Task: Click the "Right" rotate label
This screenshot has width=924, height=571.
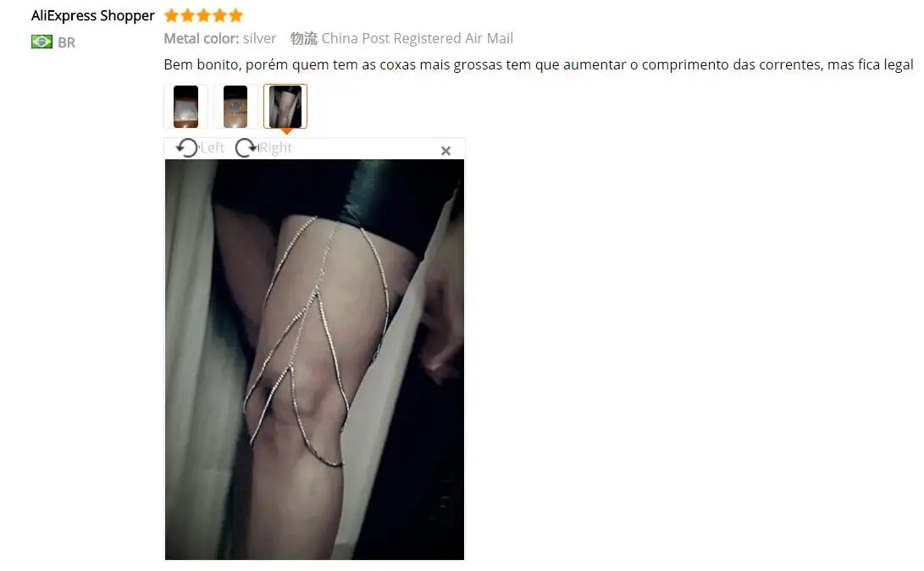Action: (x=275, y=148)
